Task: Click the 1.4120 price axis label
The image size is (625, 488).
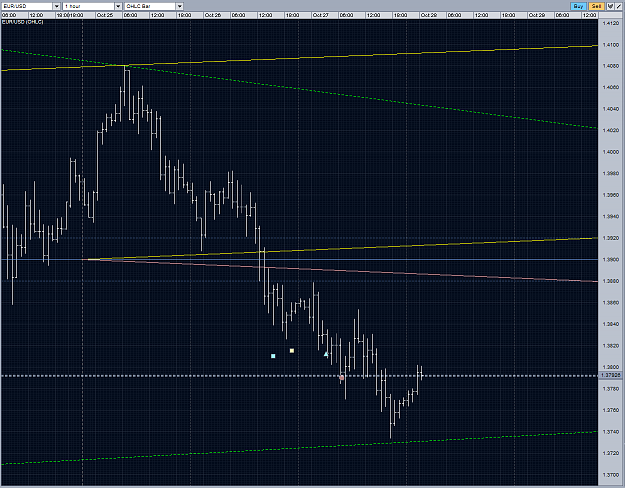Action: 611,24
